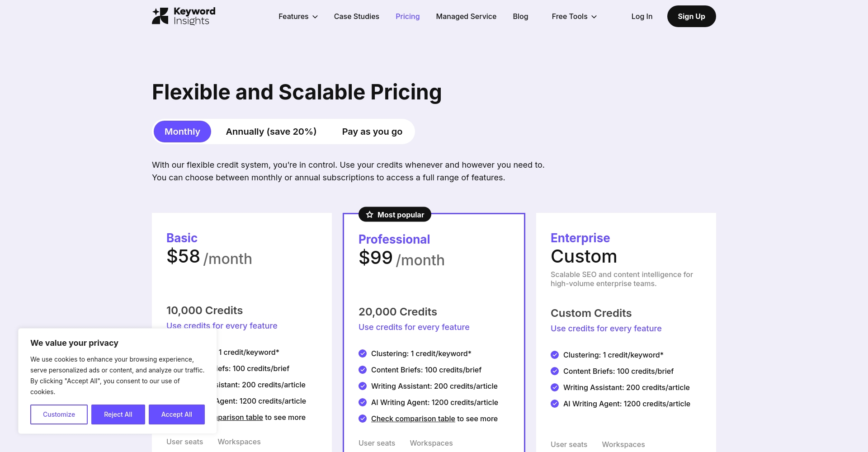Click the checkmark beside Enterprise AI Writing Agent
Image resolution: width=868 pixels, height=452 pixels.
pos(555,404)
